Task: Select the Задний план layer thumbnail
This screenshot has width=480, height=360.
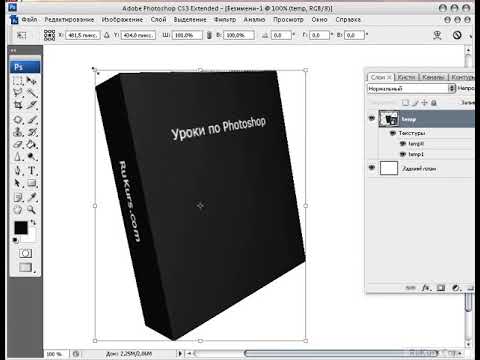Action: tap(389, 168)
